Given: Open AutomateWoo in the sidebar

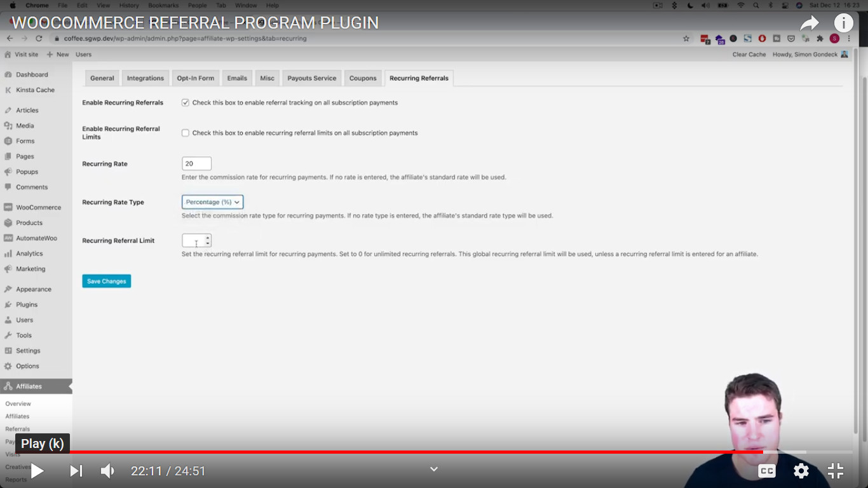Looking at the screenshot, I should tap(36, 238).
